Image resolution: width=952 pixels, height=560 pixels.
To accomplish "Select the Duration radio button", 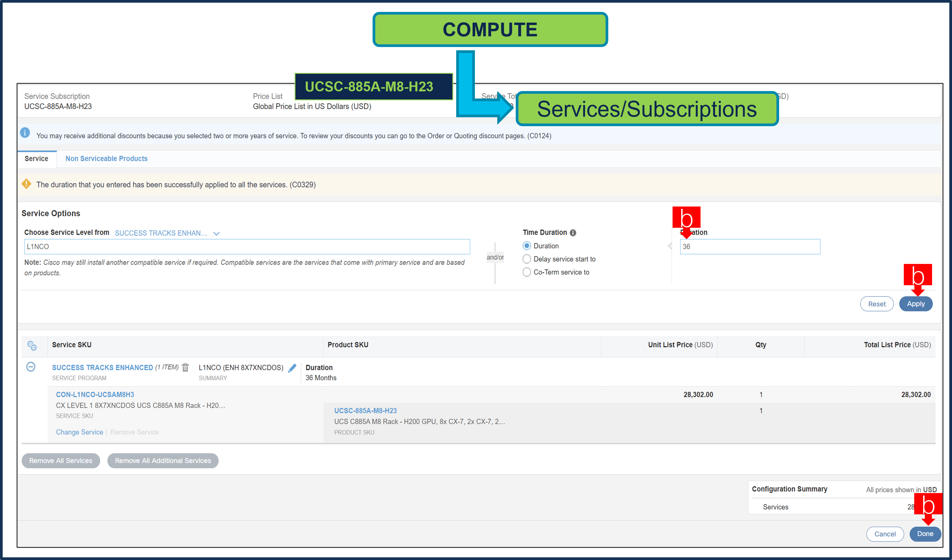I will [x=527, y=245].
